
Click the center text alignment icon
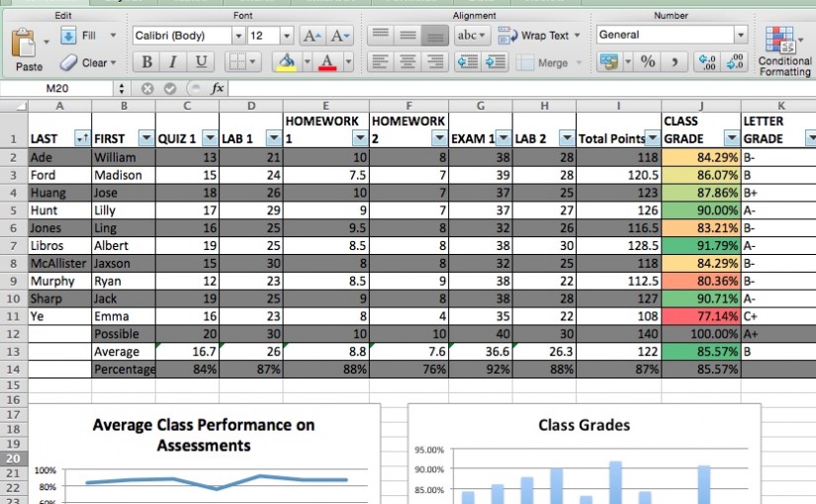pos(406,61)
